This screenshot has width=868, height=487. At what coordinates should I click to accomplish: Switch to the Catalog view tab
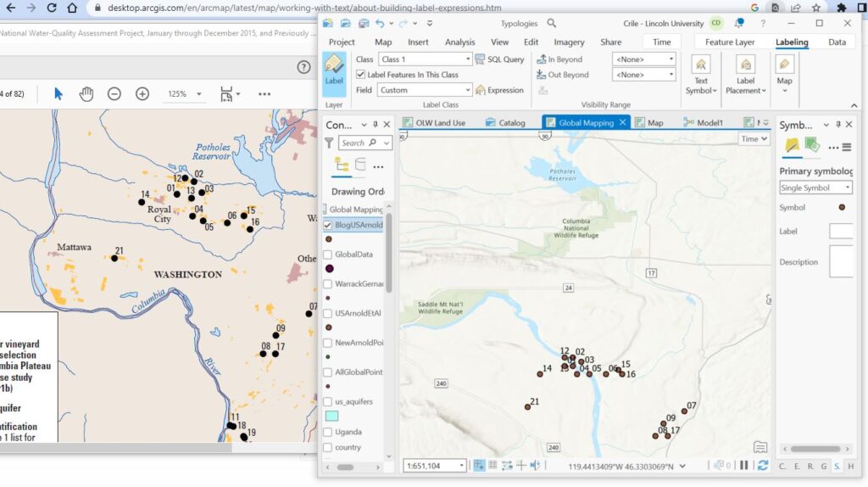505,122
